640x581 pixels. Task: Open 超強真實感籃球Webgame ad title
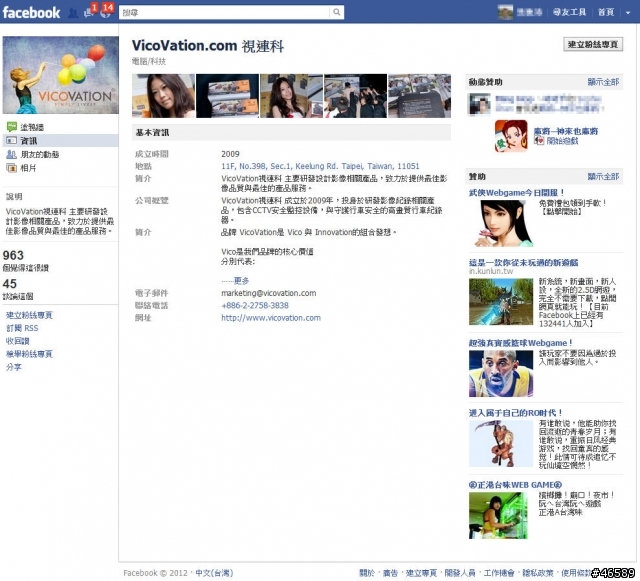520,343
